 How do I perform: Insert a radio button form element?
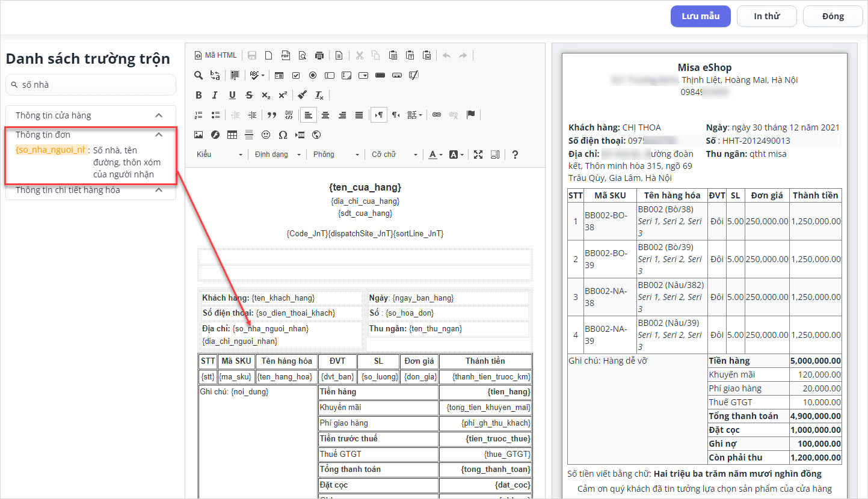313,75
